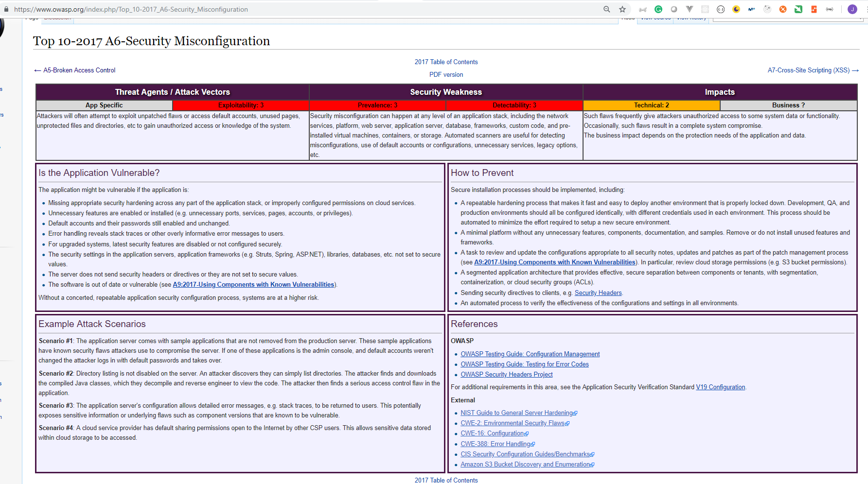Open the gray concentric-circles extension icon
The width and height of the screenshot is (868, 484).
pos(767,9)
